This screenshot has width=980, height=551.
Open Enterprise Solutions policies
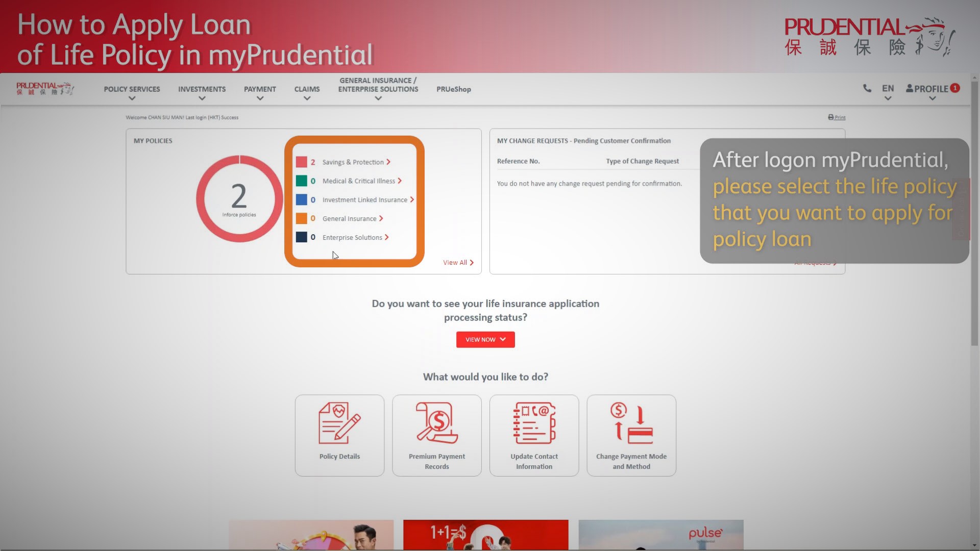[x=352, y=238]
